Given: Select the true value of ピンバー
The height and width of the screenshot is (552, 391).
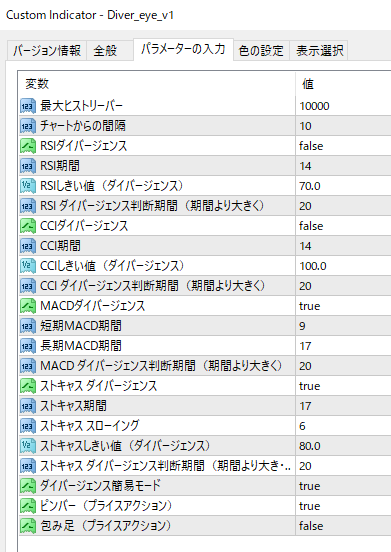Looking at the screenshot, I should coord(310,506).
